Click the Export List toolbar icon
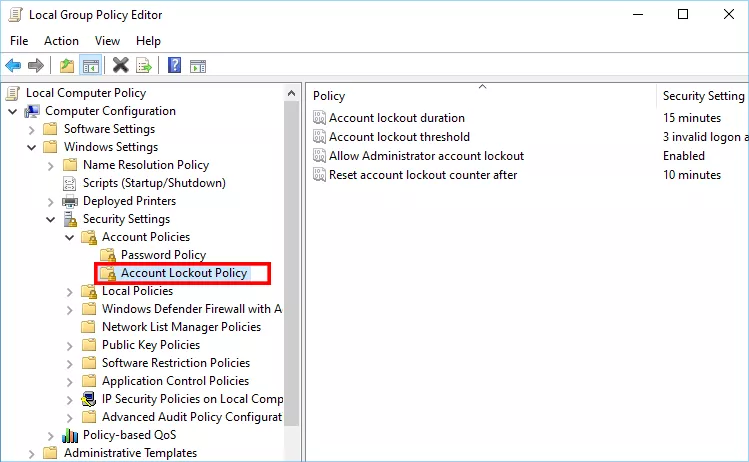 pyautogui.click(x=144, y=65)
